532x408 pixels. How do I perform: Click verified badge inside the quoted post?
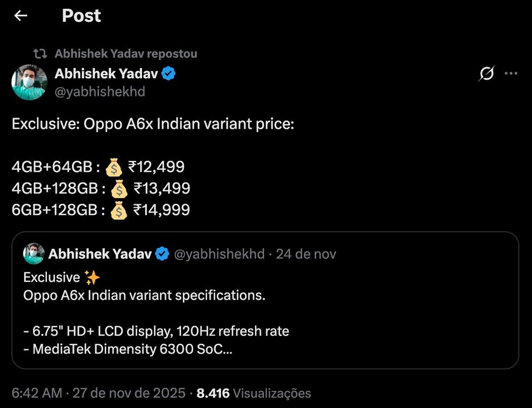[162, 254]
